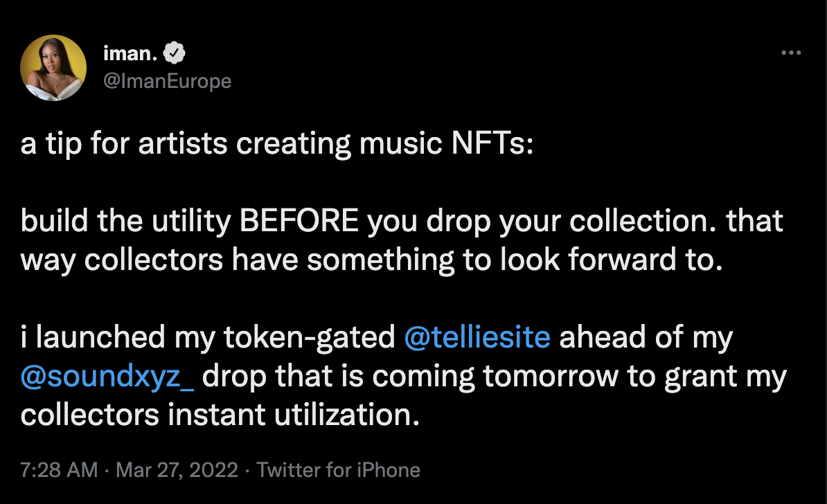Click the display name "iman."

(130, 53)
